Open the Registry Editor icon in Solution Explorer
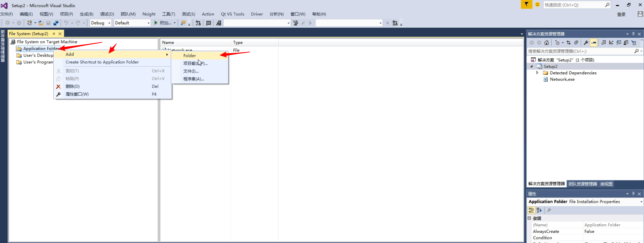The image size is (644, 243). tap(611, 43)
